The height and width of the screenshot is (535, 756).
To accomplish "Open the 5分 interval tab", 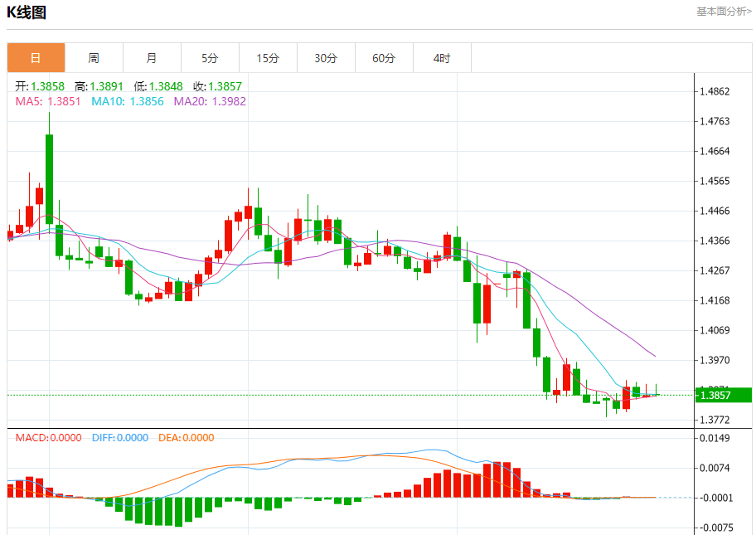I will pos(210,58).
